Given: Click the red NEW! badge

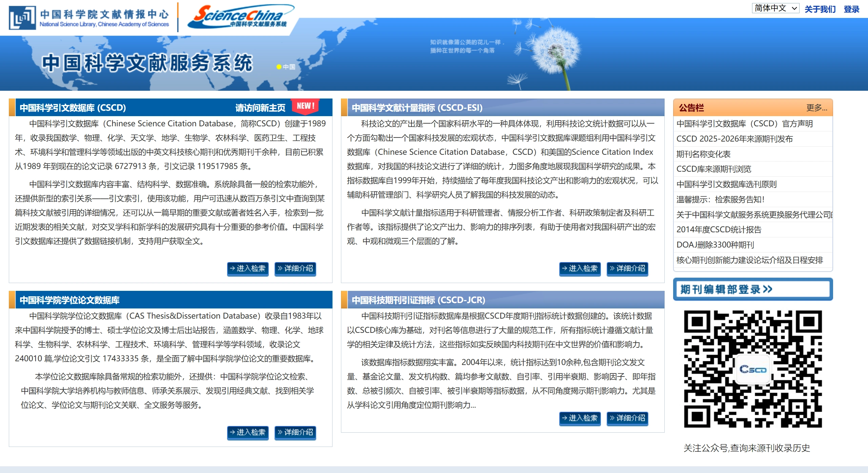Looking at the screenshot, I should click(x=305, y=106).
